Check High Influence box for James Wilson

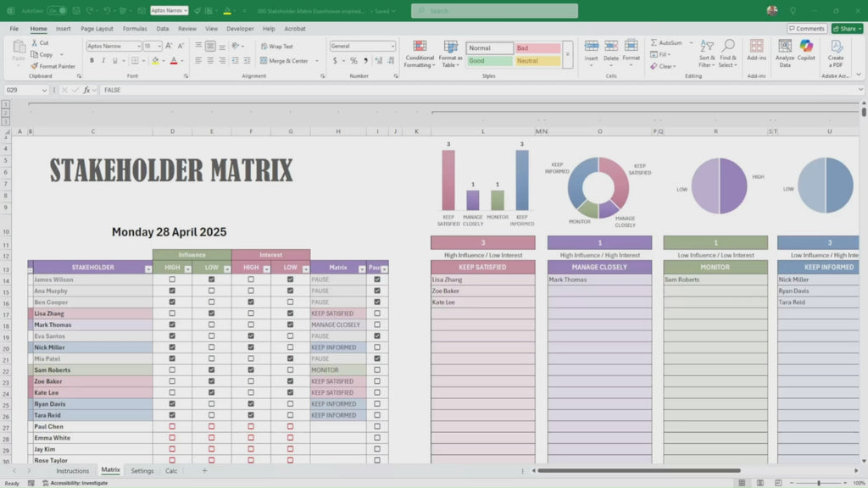tap(172, 280)
